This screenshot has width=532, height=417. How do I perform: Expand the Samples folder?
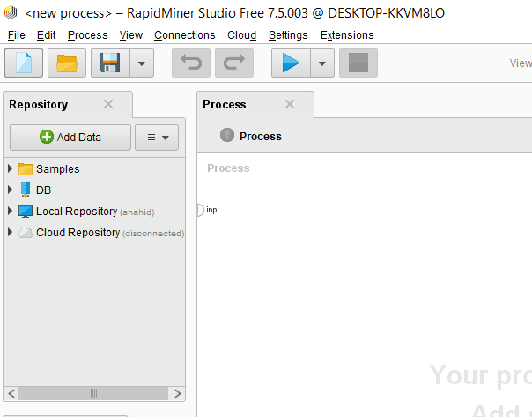10,168
